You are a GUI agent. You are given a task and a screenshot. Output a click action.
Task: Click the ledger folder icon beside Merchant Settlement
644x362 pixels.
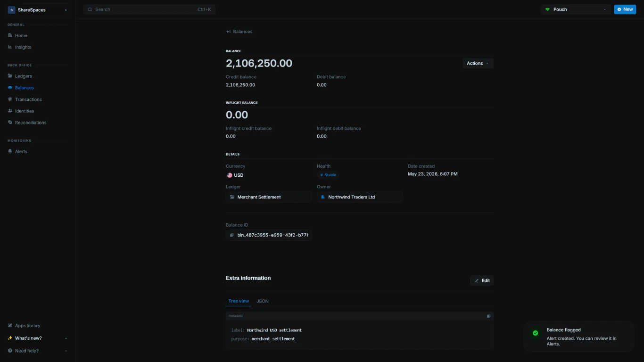232,197
